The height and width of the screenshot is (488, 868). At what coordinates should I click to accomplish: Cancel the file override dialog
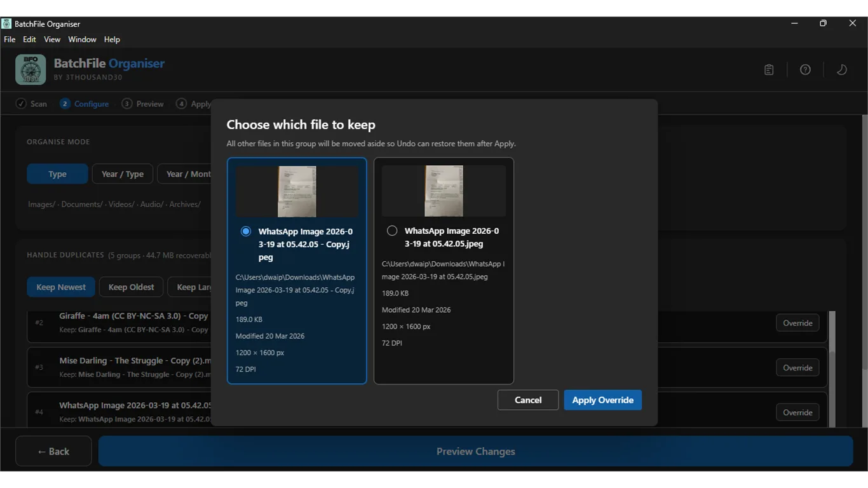pyautogui.click(x=528, y=400)
